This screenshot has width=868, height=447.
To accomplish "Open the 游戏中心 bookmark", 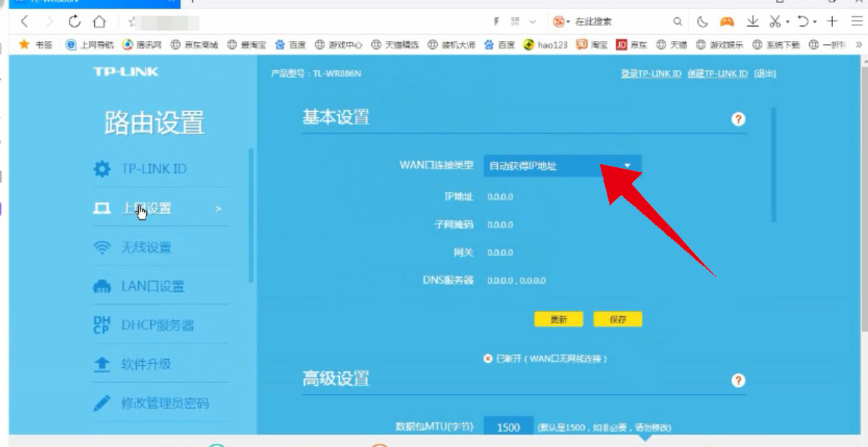I will pos(338,45).
